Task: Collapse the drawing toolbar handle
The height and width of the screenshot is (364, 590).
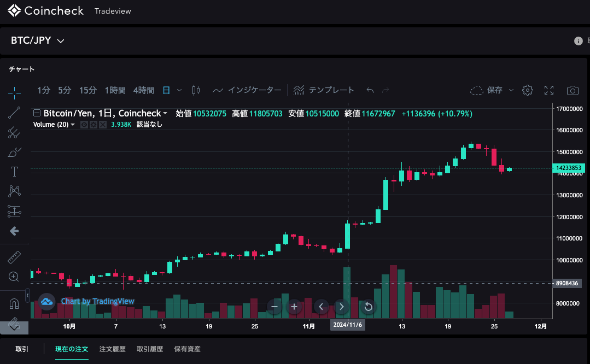Action: [x=27, y=296]
